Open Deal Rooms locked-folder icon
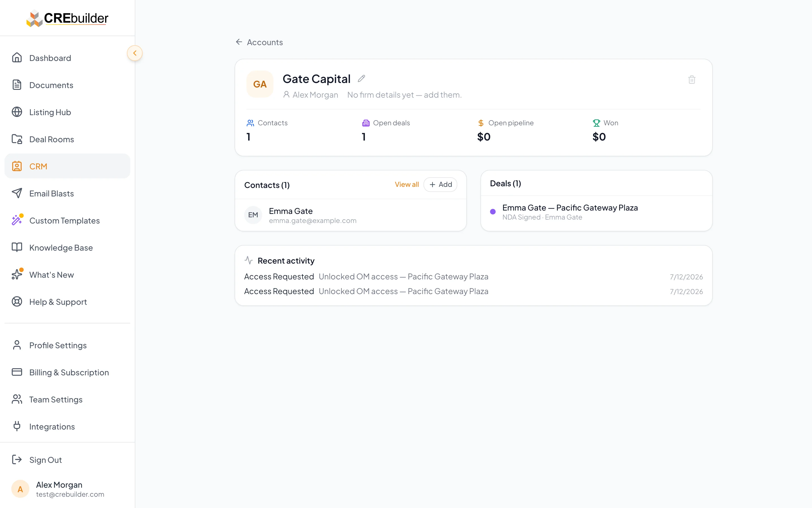The height and width of the screenshot is (508, 812). pos(17,139)
